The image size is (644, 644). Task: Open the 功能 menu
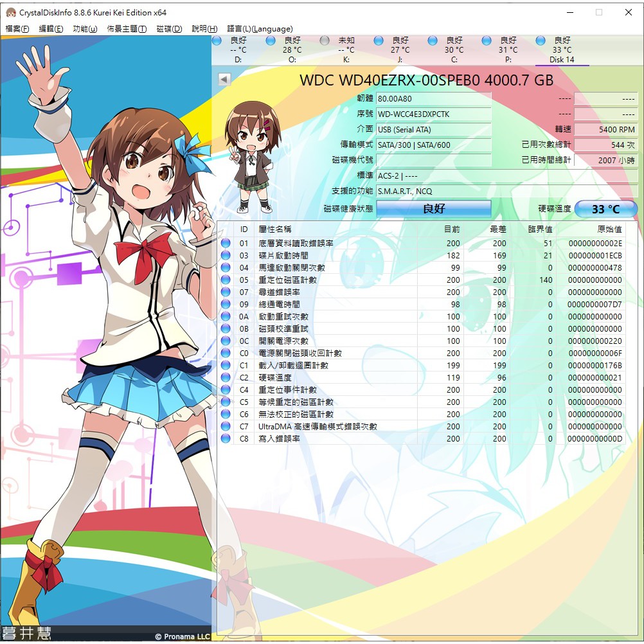click(85, 29)
